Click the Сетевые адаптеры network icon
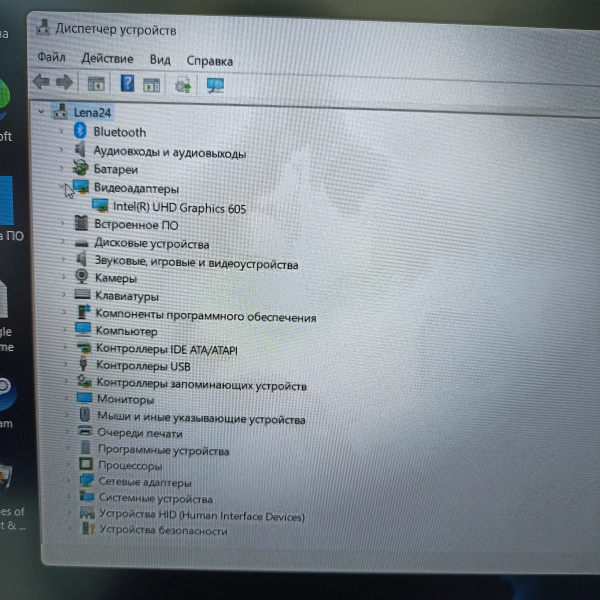The height and width of the screenshot is (600, 600). [x=86, y=481]
